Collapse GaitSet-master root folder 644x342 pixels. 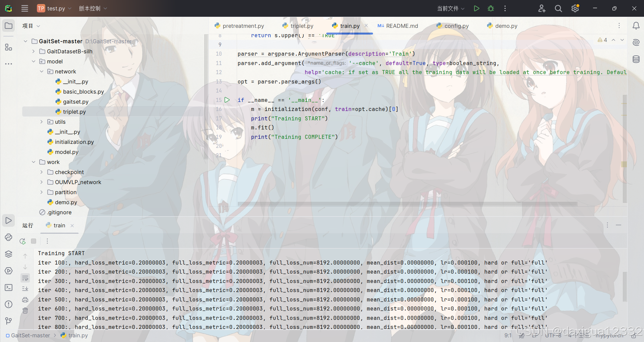26,41
